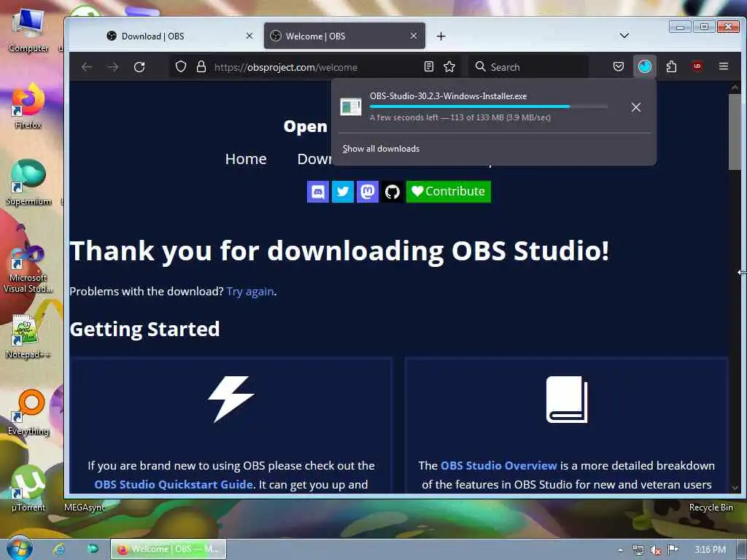Image resolution: width=747 pixels, height=560 pixels.
Task: Open the network tray icon
Action: pos(638,550)
